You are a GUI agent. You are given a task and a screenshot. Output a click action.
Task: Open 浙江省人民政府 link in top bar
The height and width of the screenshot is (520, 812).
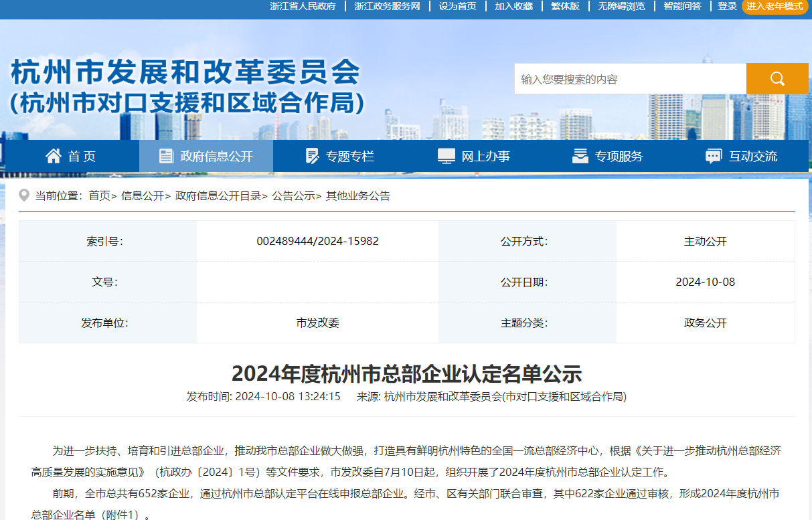tap(303, 6)
